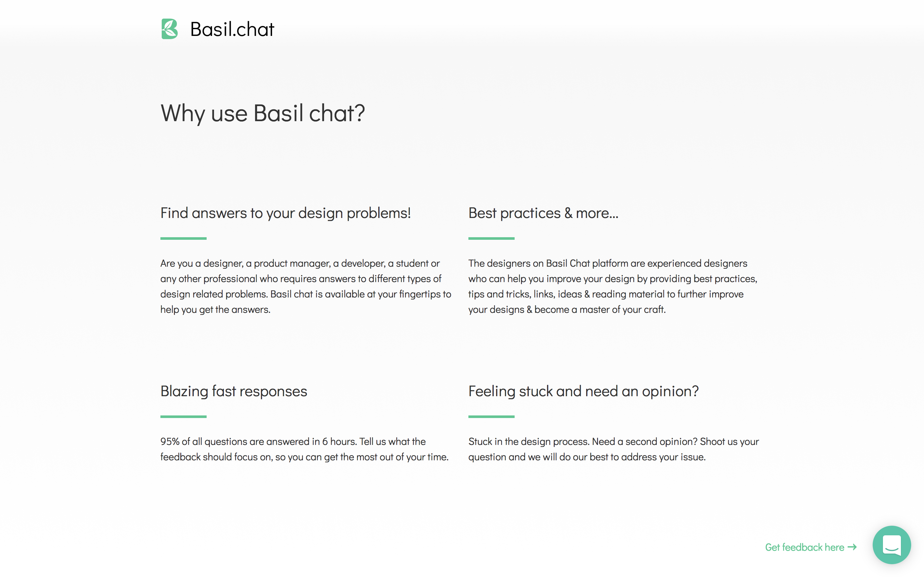Select the green leaf inside the logo square
The height and width of the screenshot is (577, 924).
169,29
